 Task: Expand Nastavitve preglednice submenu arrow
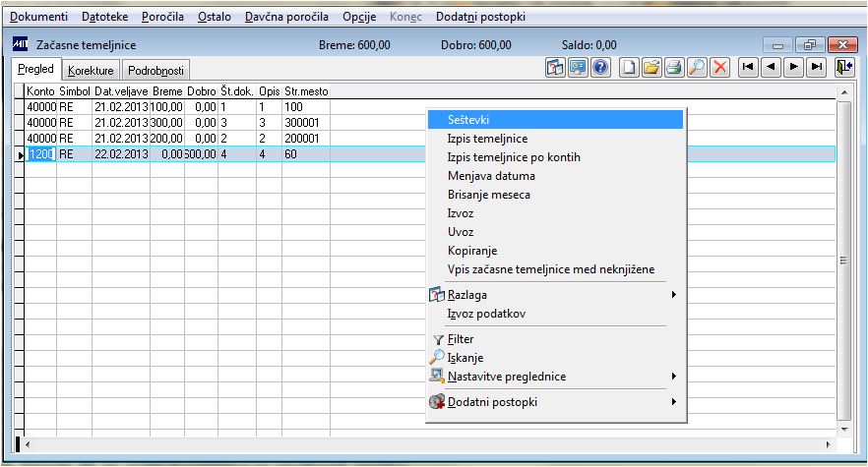pyautogui.click(x=674, y=377)
